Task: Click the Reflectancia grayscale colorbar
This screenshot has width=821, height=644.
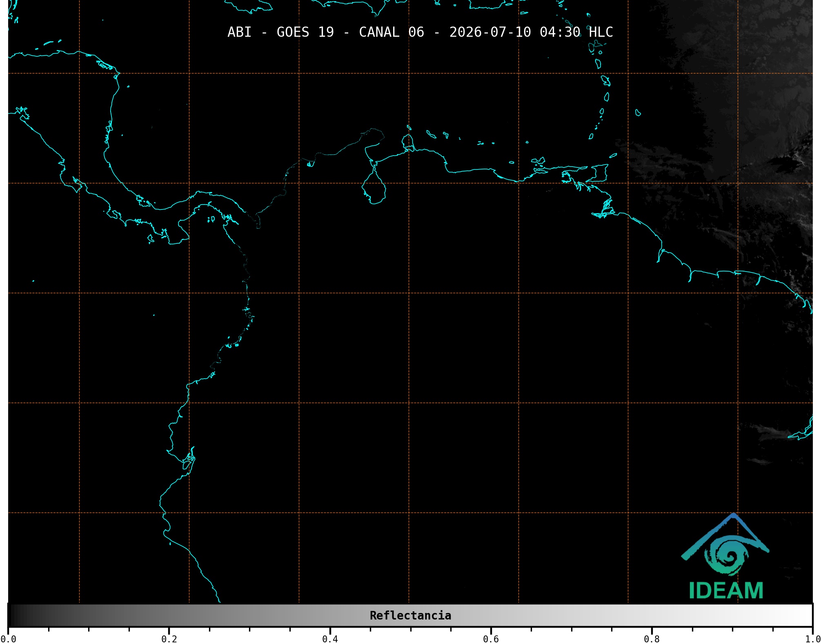Action: click(410, 615)
